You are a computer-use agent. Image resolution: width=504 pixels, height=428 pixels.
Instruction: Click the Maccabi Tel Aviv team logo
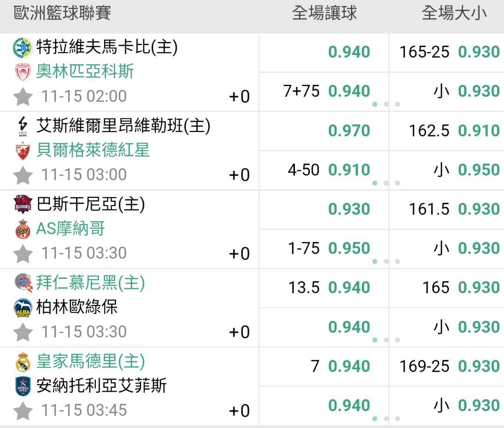coord(22,47)
